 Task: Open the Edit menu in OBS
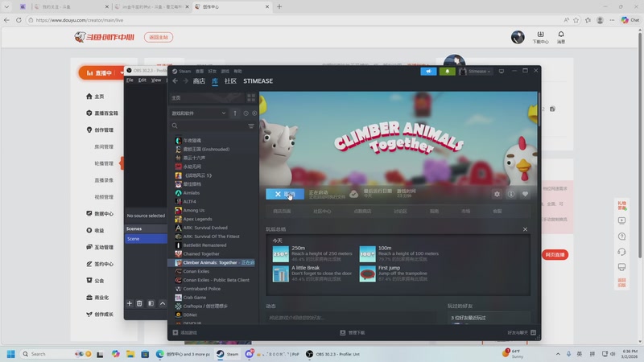click(142, 80)
